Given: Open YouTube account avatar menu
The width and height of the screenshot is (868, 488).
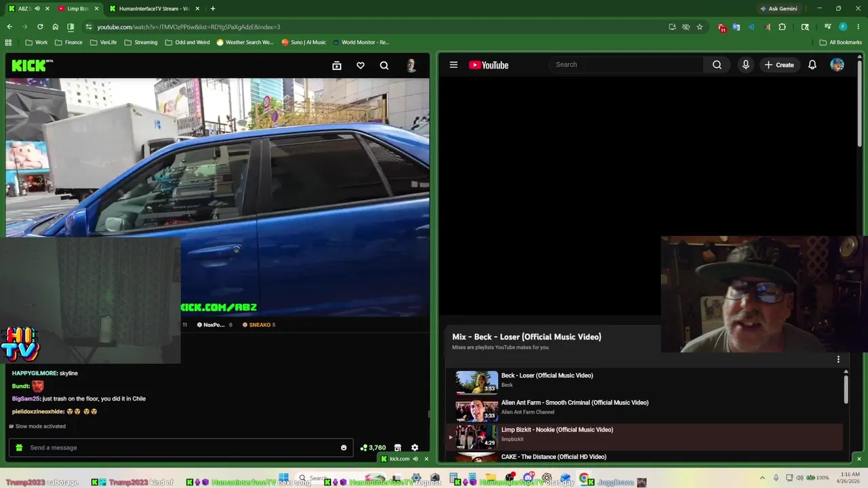Looking at the screenshot, I should (x=837, y=65).
